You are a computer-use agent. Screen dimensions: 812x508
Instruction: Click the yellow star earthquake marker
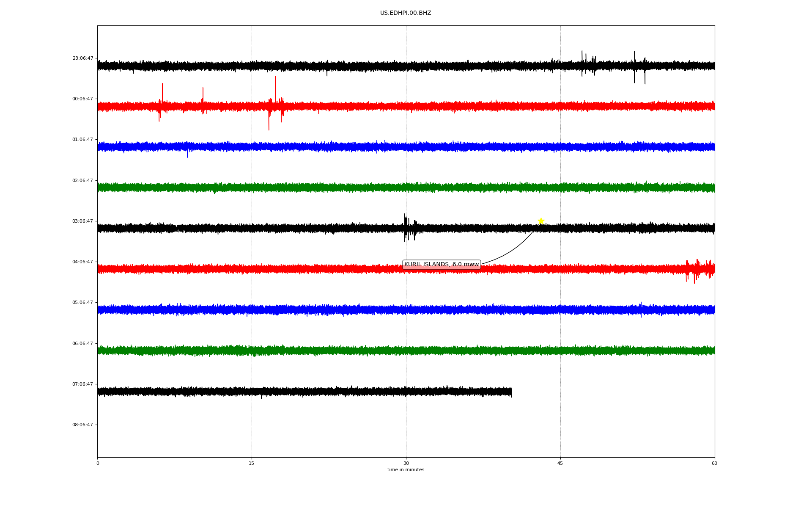pyautogui.click(x=541, y=221)
